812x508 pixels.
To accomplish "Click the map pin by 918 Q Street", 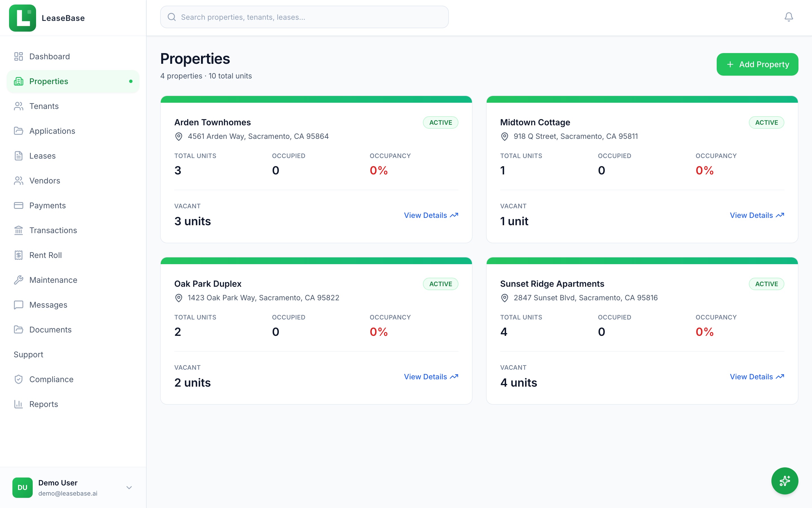I will (x=504, y=136).
